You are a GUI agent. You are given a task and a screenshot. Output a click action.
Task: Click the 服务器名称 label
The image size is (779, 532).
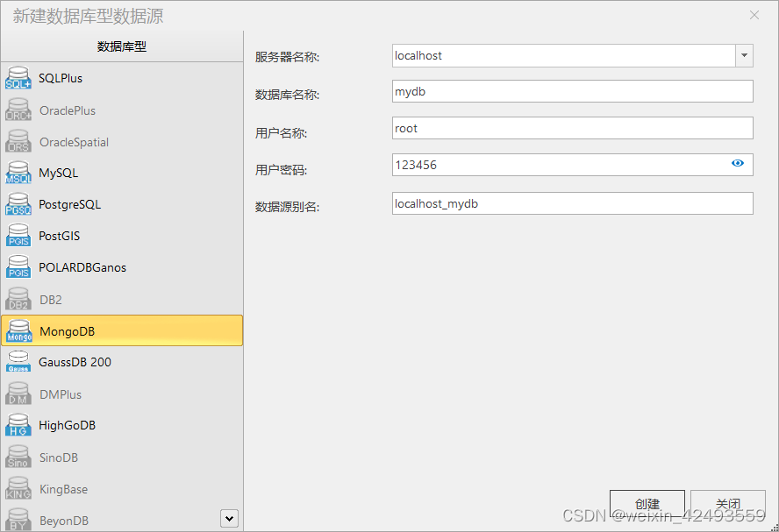[x=287, y=57]
